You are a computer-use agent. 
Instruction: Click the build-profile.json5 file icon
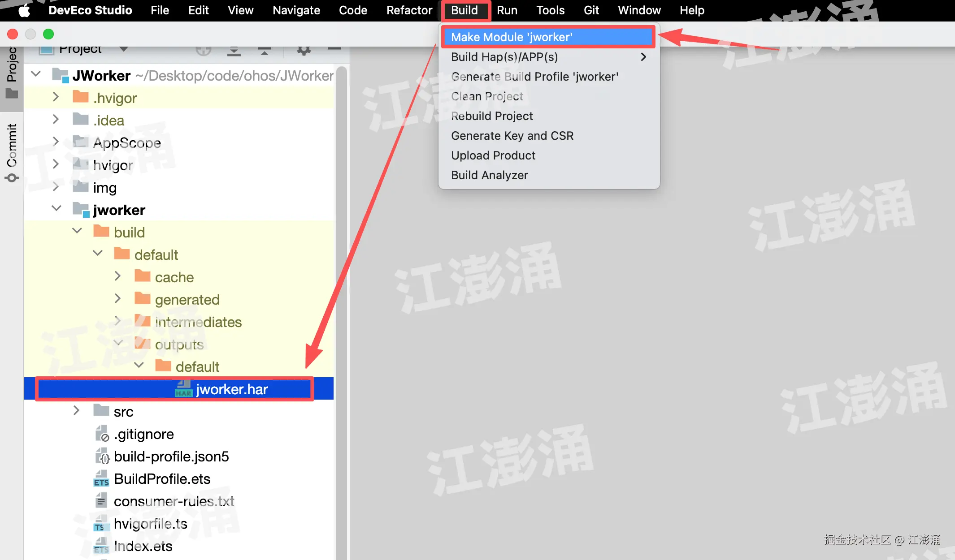[x=102, y=456]
